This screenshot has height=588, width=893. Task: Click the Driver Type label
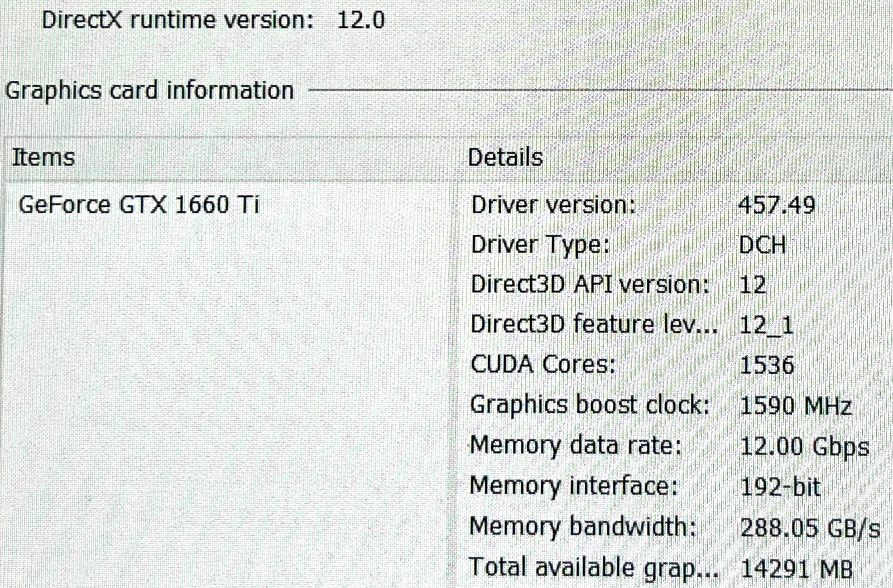pos(540,245)
